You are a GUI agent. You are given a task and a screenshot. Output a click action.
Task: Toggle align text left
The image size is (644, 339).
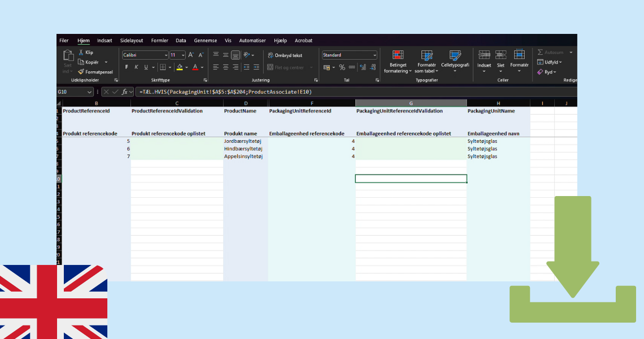coord(216,67)
